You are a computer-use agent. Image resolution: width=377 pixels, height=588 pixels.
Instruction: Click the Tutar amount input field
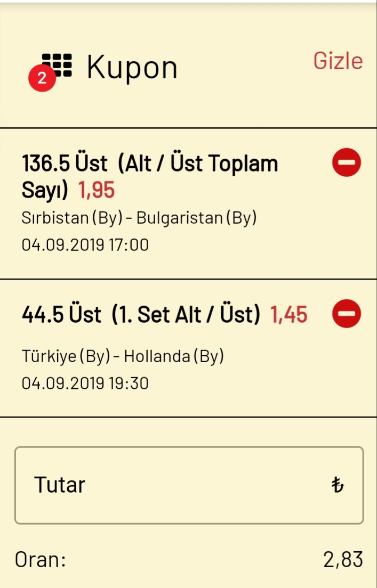[x=189, y=485]
